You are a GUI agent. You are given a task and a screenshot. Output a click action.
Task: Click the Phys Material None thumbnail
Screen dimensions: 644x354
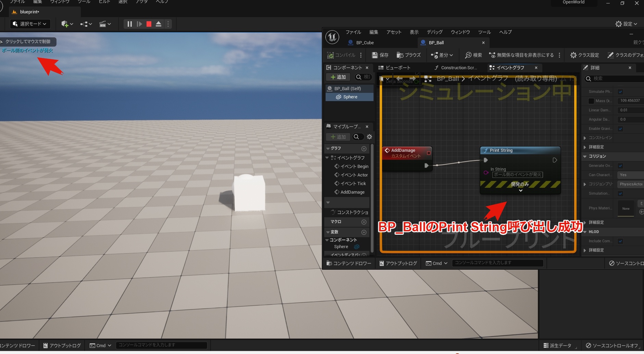(x=626, y=208)
